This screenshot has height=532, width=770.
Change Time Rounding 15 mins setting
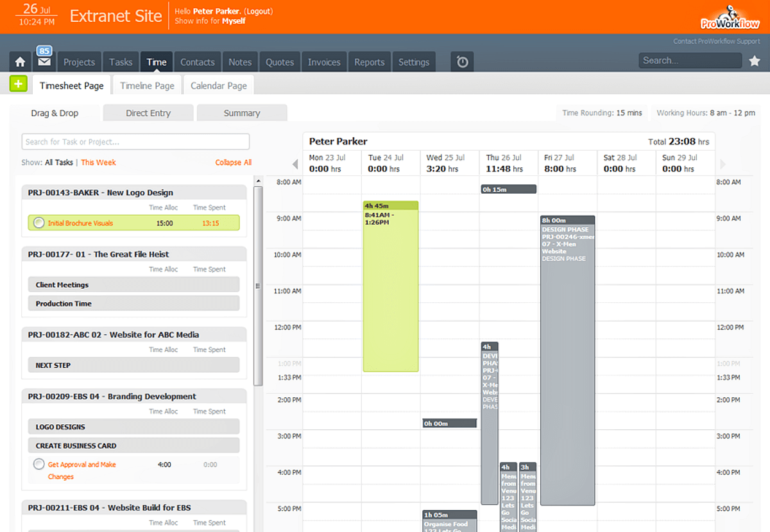pyautogui.click(x=602, y=113)
